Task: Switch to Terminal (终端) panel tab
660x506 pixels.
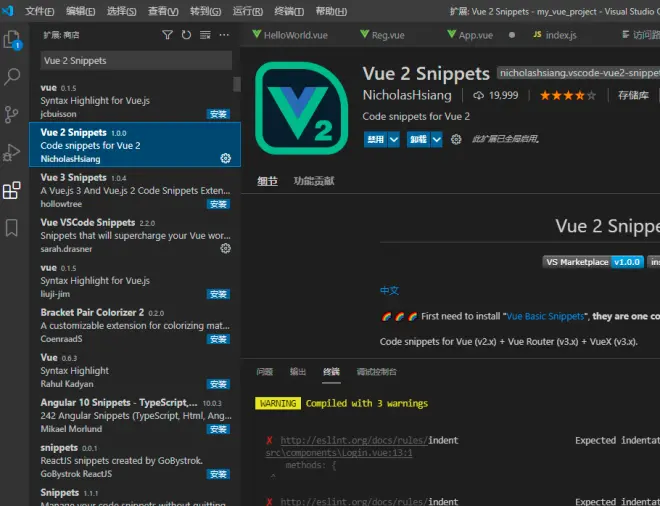Action: pos(331,372)
